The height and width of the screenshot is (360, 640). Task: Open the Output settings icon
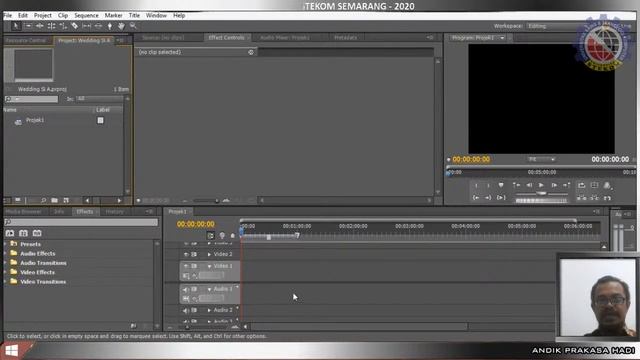[x=607, y=185]
